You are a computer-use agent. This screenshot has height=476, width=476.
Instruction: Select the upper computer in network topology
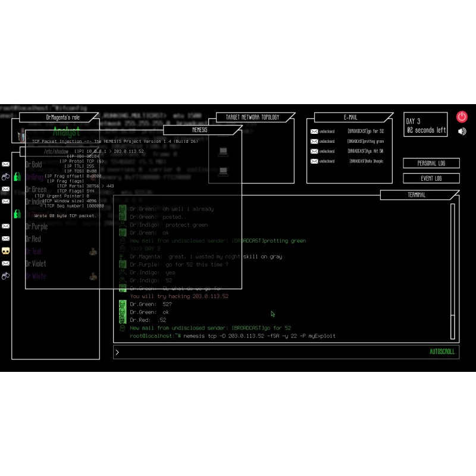(x=223, y=152)
